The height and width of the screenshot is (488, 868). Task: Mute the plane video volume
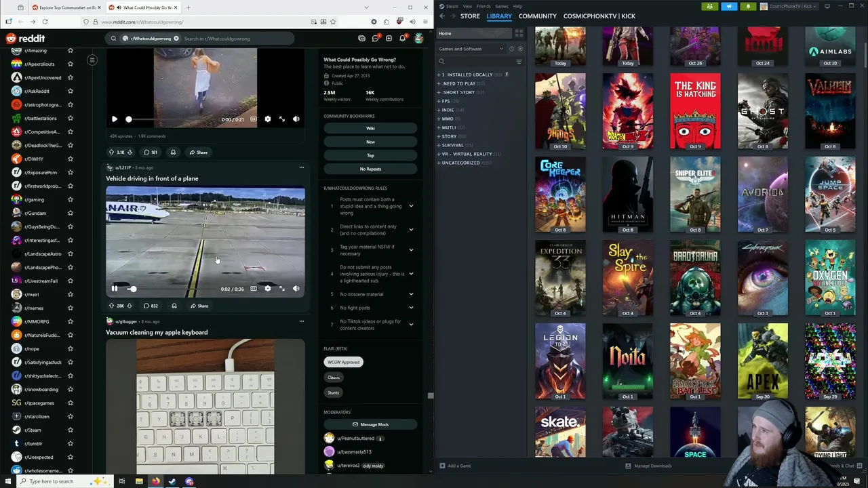point(296,289)
